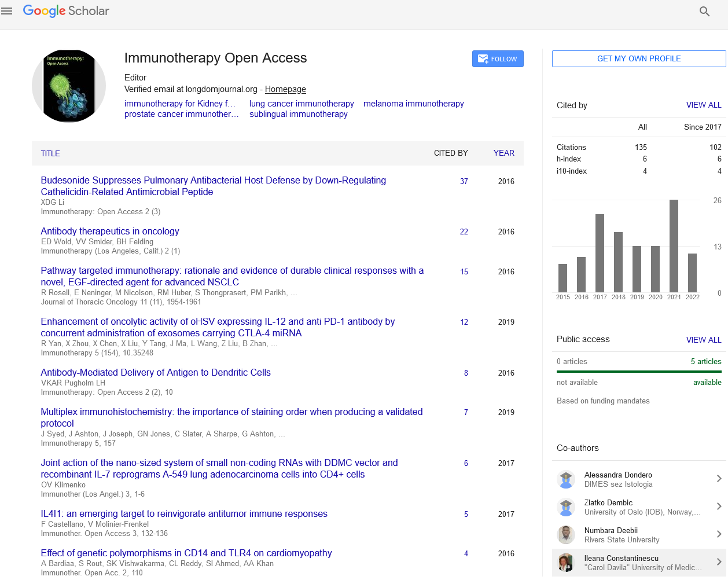Click Zlatko Dembic's avatar icon

(x=565, y=507)
